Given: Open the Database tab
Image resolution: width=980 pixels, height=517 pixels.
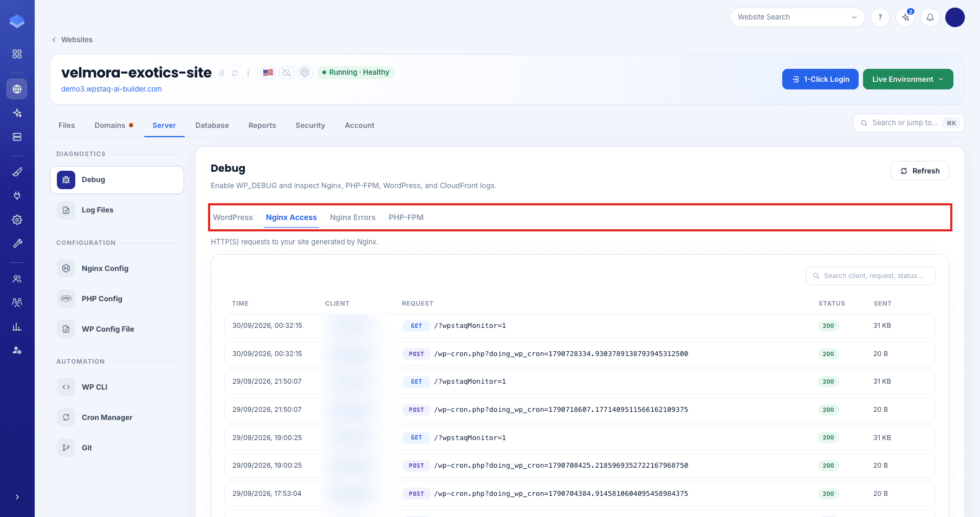Looking at the screenshot, I should pyautogui.click(x=212, y=125).
